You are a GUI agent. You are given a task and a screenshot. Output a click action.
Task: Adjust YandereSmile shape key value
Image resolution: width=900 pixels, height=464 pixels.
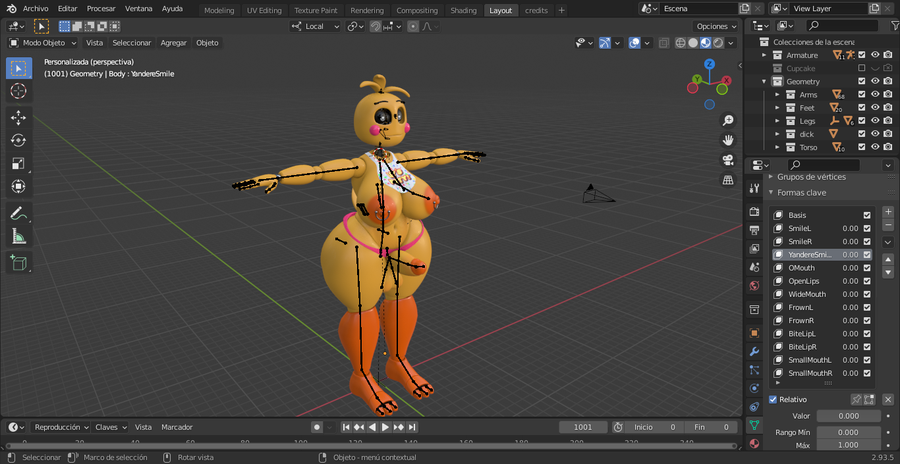850,255
